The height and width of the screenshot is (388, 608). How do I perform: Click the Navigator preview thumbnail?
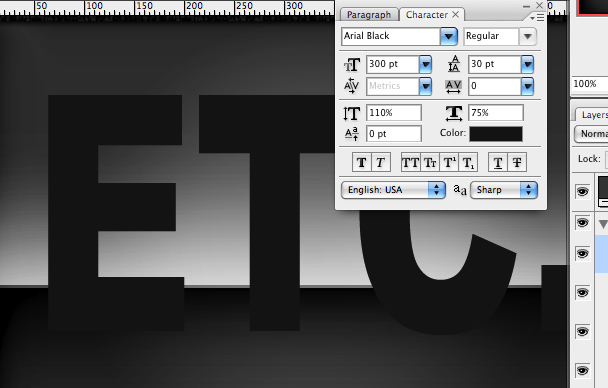coord(592,8)
